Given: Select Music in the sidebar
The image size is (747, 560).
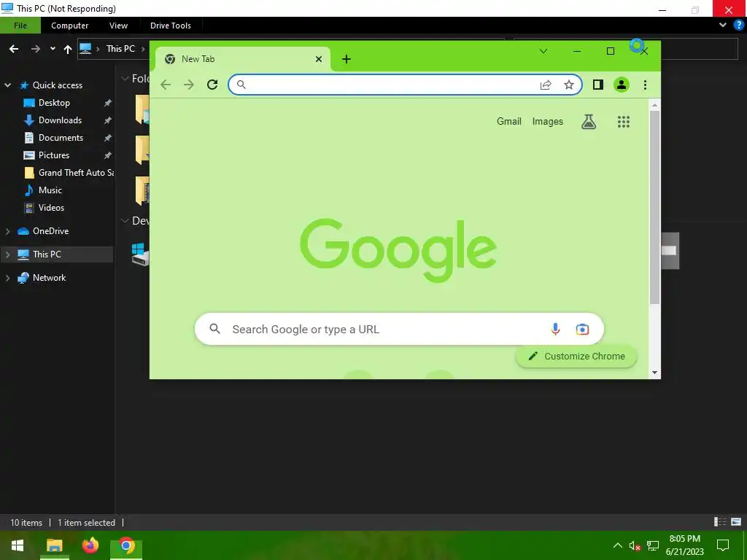Looking at the screenshot, I should (x=50, y=190).
